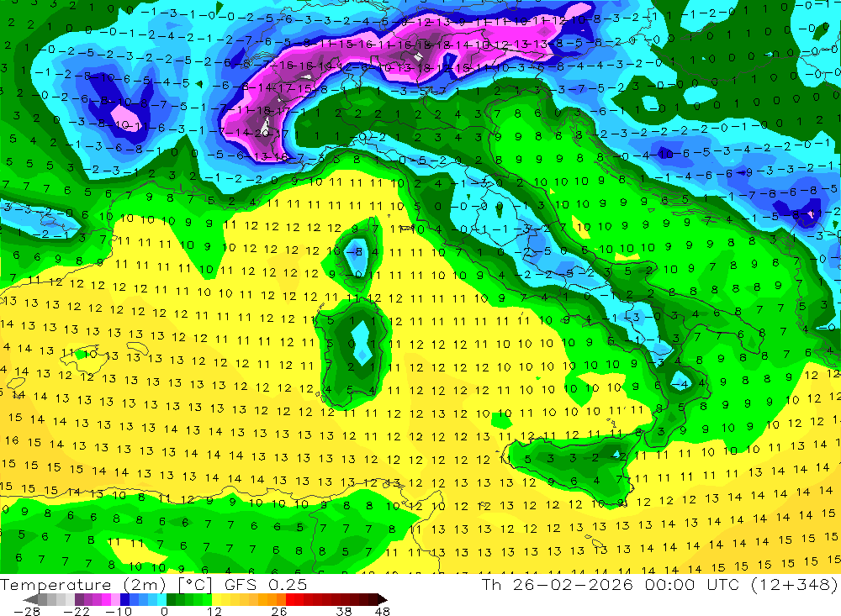This screenshot has height=616, width=841.
Task: Click the '00:00 UTC' time label
Action: coord(692,584)
